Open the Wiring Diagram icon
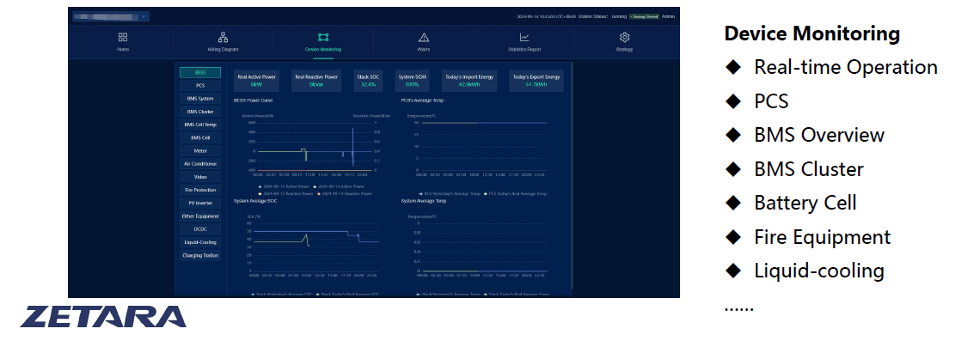Image resolution: width=980 pixels, height=347 pixels. tap(223, 38)
